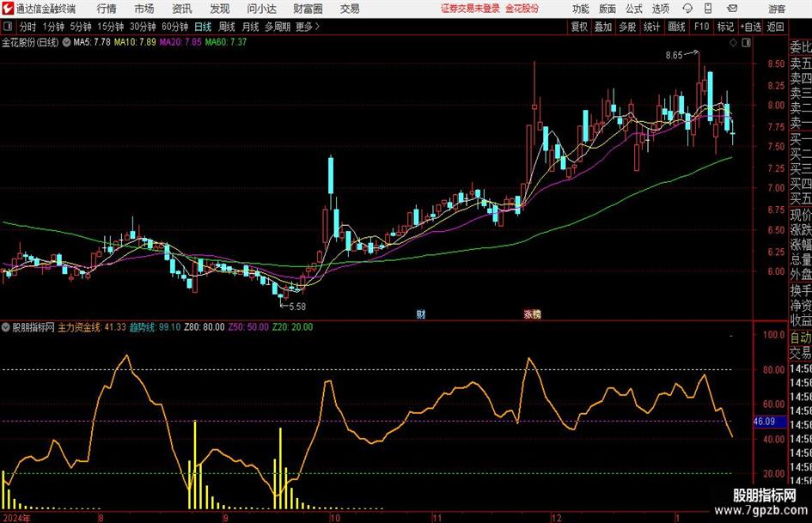Click the 画线 drawing button

677,27
